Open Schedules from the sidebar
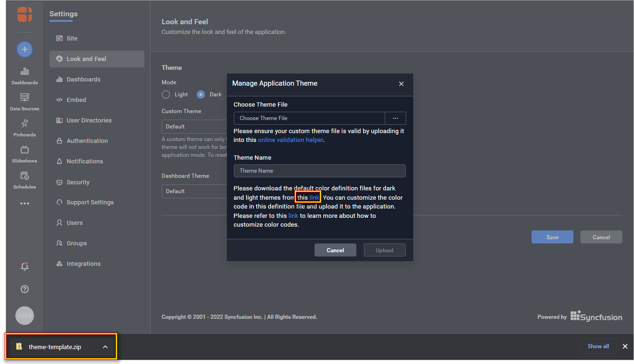Viewport: 634px width, 364px height. point(25,179)
